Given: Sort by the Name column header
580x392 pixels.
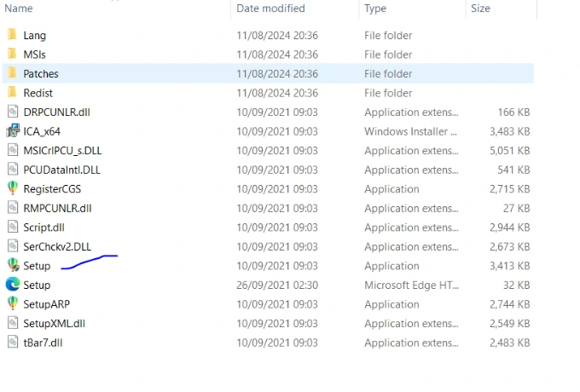Looking at the screenshot, I should point(19,9).
